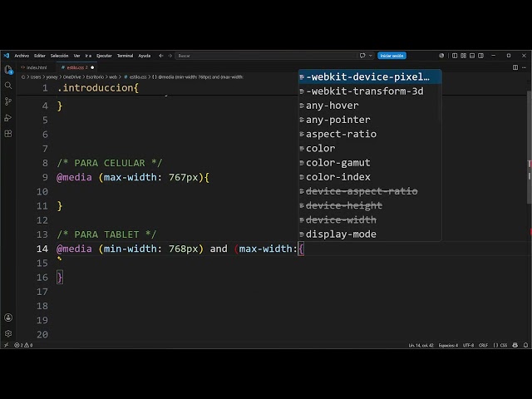Image resolution: width=532 pixels, height=399 pixels.
Task: Click the lightbulb code action icon
Action: tap(59, 259)
